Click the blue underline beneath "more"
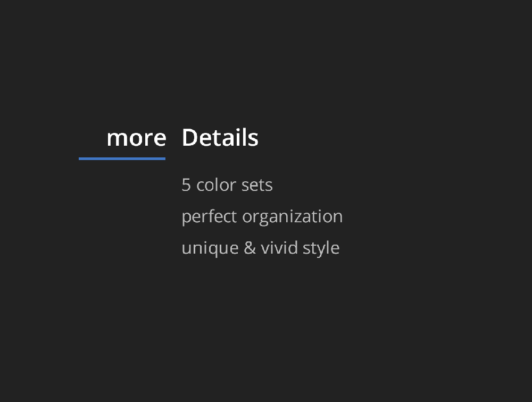Viewport: 532px width, 402px height. coord(122,158)
